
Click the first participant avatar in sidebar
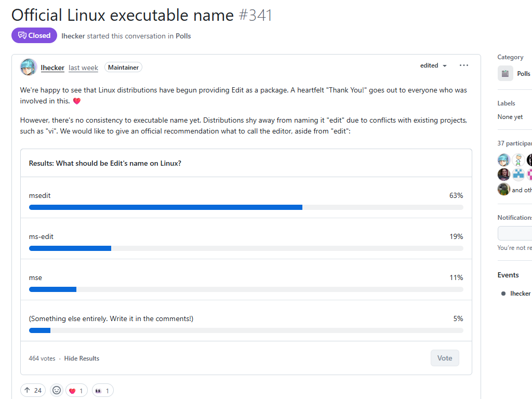503,159
